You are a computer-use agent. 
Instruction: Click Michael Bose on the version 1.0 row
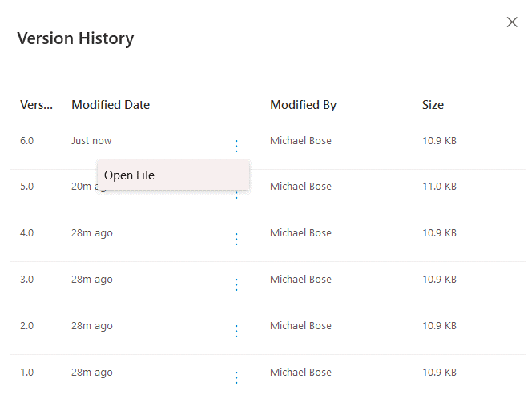point(300,373)
